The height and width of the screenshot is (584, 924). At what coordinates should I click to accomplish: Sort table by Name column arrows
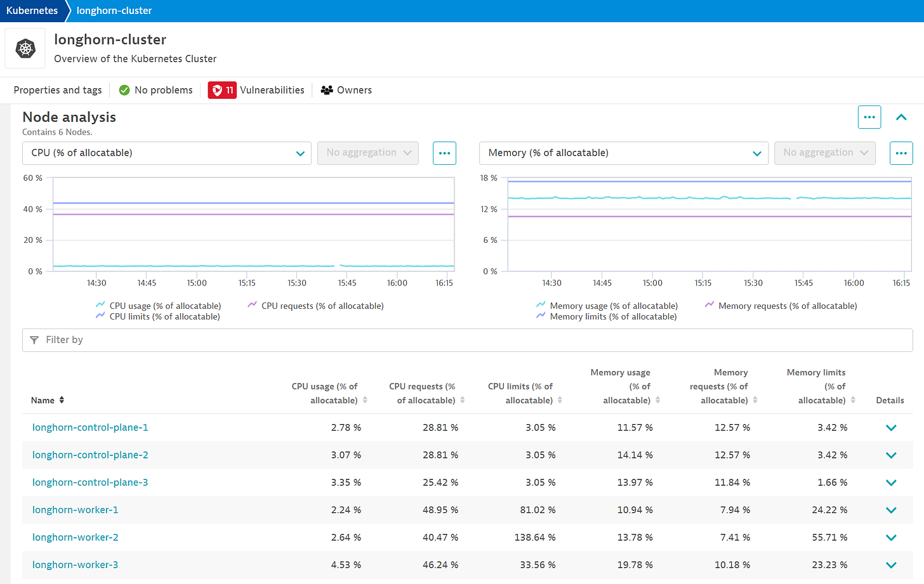pos(62,400)
